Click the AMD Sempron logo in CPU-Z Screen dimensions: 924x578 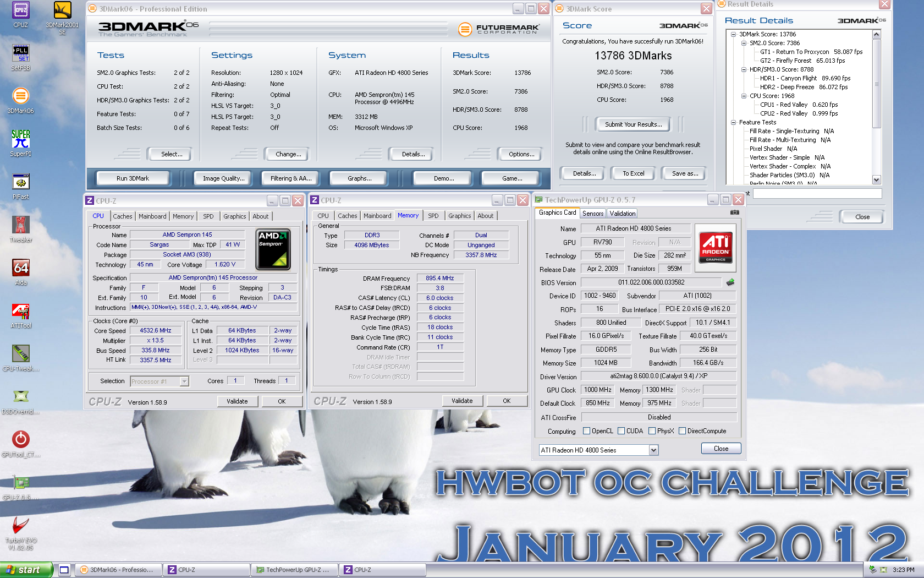point(273,249)
